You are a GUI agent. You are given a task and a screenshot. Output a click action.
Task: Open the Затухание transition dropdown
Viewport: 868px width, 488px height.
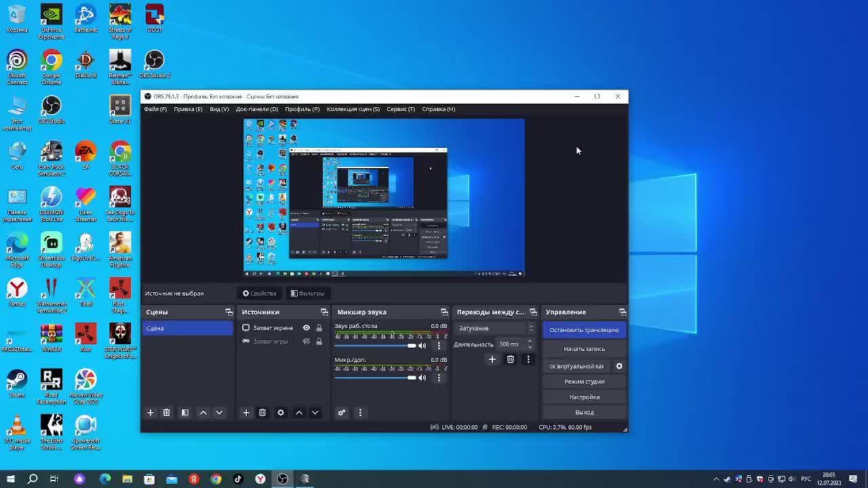click(496, 329)
